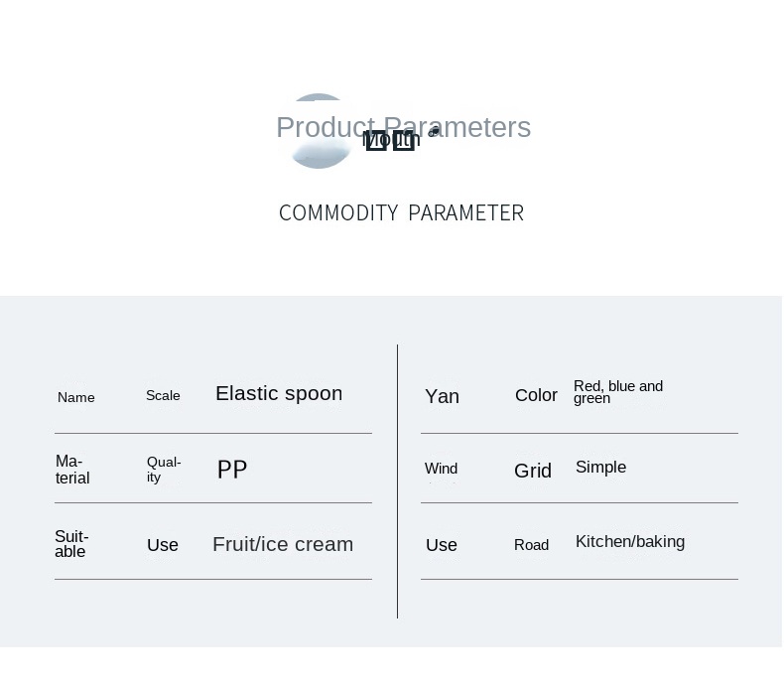Click the Kitchen/baking value

pos(630,542)
